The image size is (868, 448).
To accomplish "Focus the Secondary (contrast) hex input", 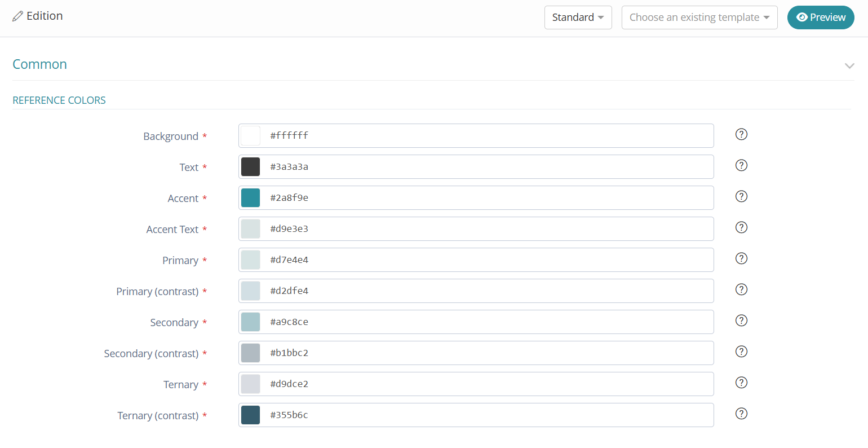I will pos(485,353).
